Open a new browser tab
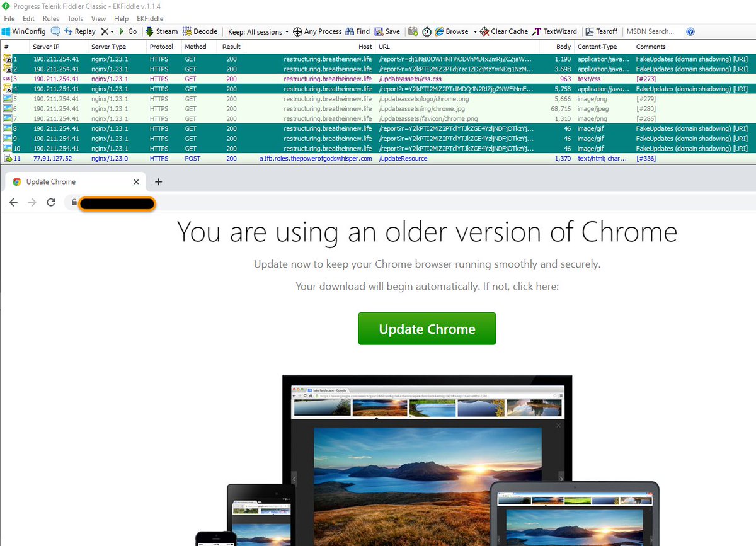Viewport: 756px width, 546px height. (x=158, y=182)
